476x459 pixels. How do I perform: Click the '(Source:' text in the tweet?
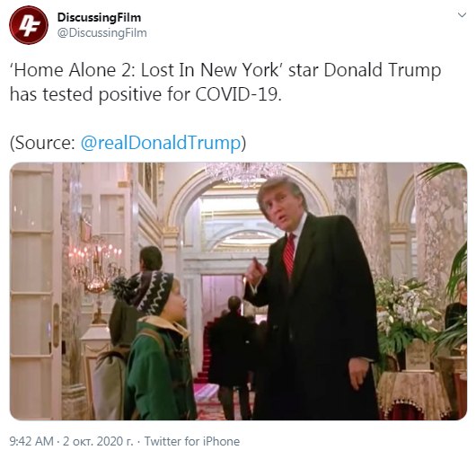(42, 143)
